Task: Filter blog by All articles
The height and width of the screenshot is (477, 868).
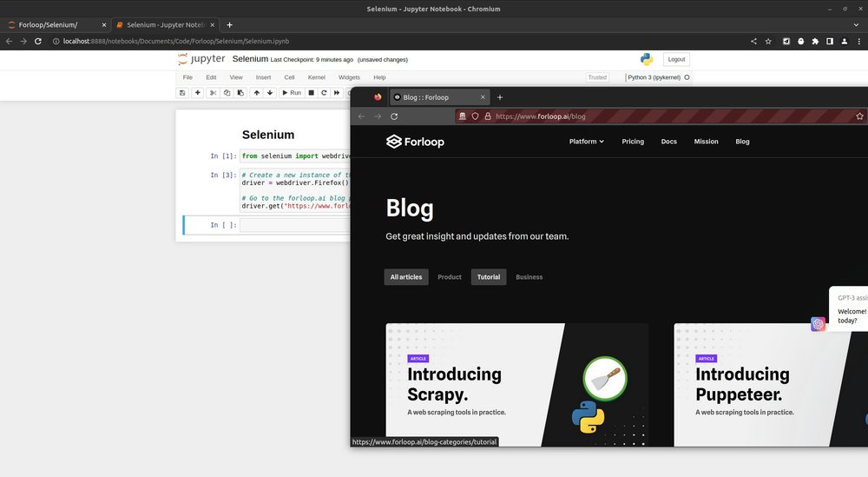Action: [x=406, y=277]
